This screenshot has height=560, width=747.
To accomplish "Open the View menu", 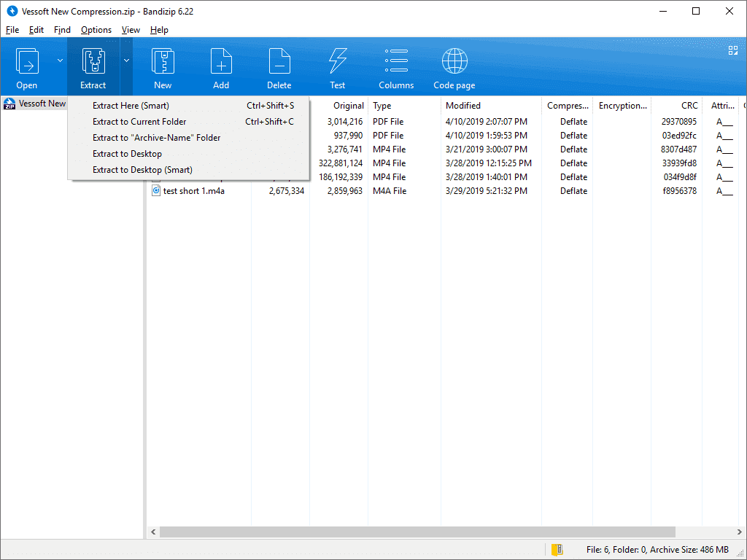I will tap(131, 29).
